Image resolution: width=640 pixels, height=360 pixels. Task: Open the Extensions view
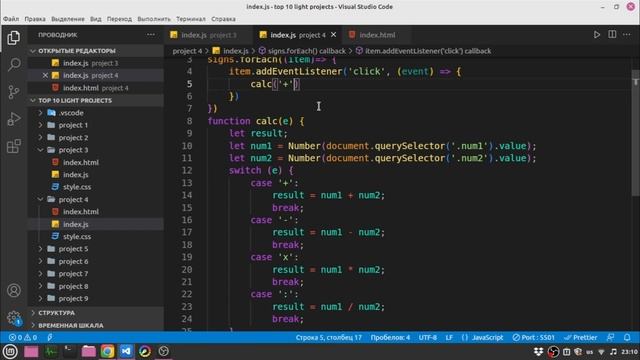pos(14,146)
